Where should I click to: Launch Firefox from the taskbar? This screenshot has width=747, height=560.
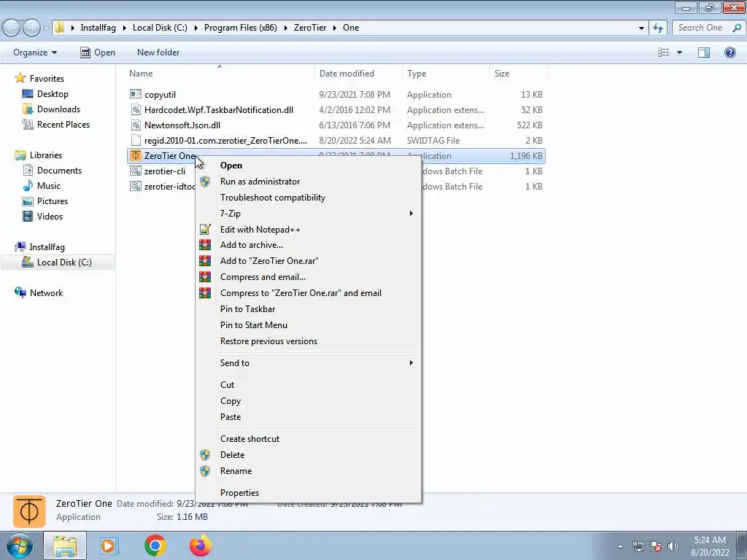200,545
